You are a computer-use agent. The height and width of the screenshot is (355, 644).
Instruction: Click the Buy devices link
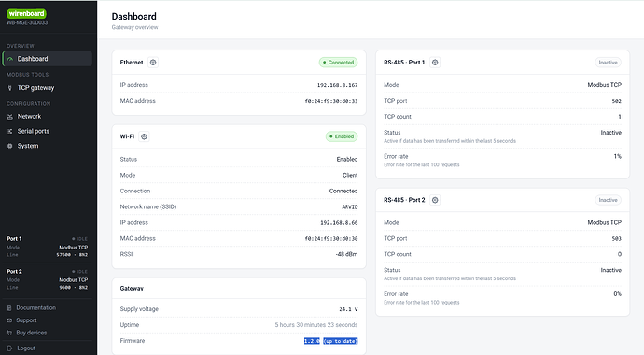click(x=31, y=333)
